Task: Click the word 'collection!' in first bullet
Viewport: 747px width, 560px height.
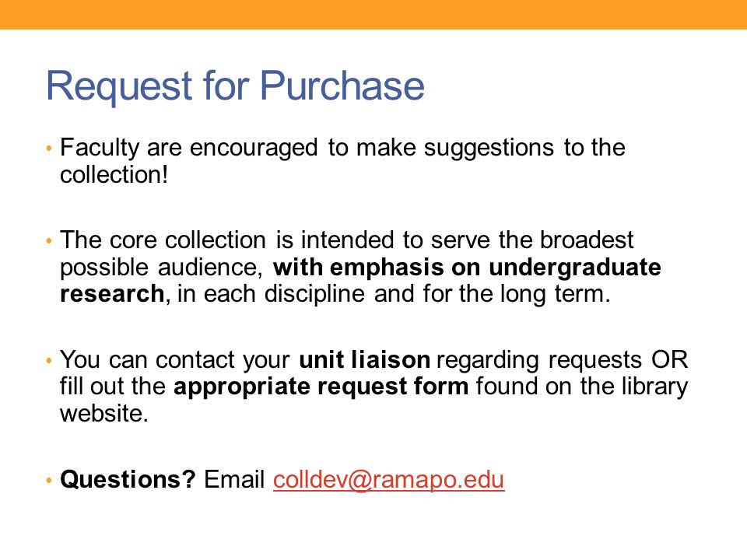Action: 114,175
